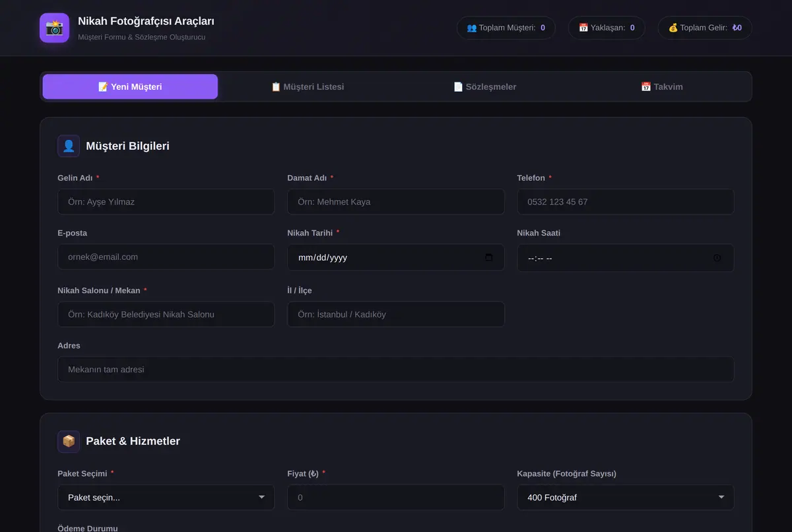Go to the Sözleşmeler tab

pyautogui.click(x=484, y=86)
